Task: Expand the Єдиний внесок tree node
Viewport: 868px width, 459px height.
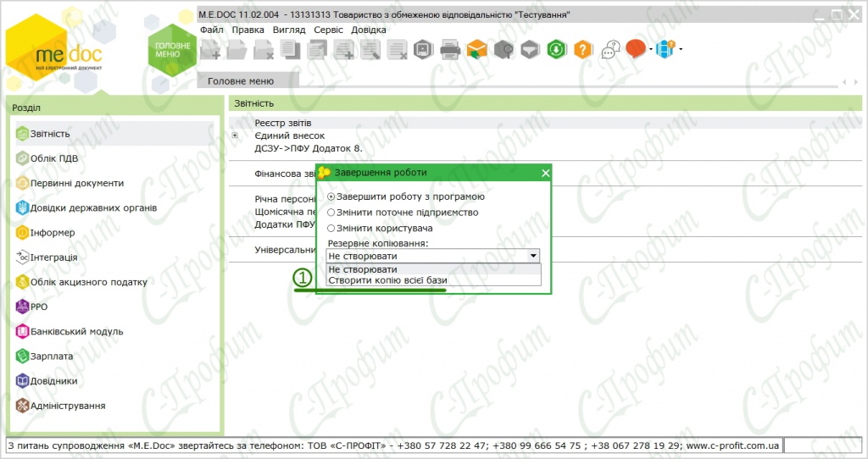Action: (236, 135)
